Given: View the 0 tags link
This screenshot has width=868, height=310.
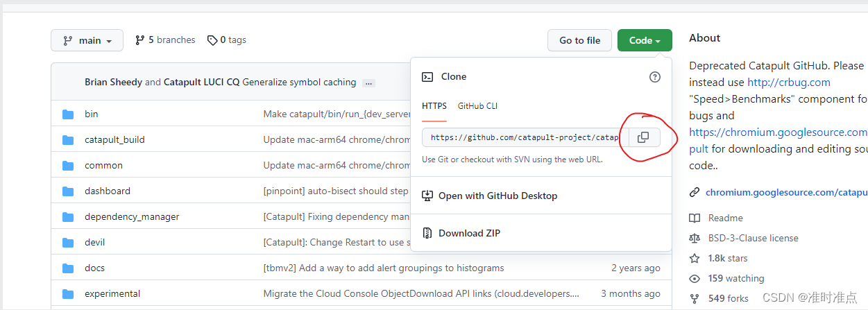Looking at the screenshot, I should pos(227,40).
